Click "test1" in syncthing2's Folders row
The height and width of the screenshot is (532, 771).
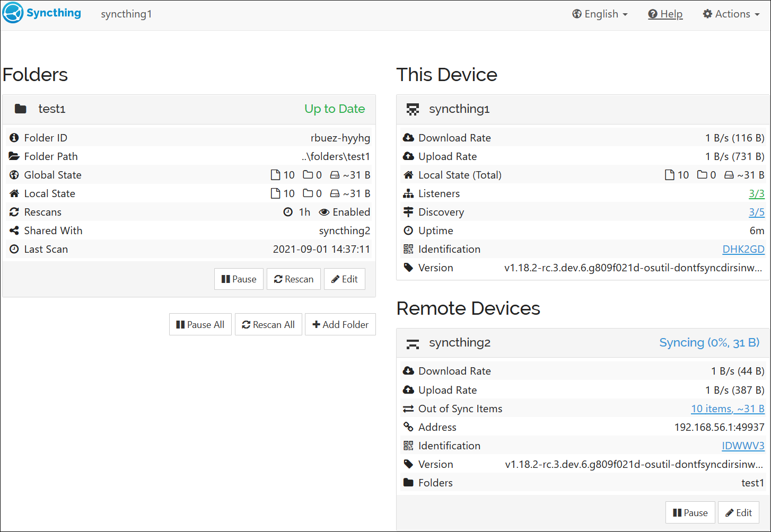pos(753,483)
